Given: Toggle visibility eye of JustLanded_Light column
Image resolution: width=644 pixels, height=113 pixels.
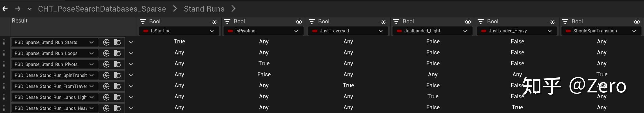Looking at the screenshot, I should coord(468,22).
